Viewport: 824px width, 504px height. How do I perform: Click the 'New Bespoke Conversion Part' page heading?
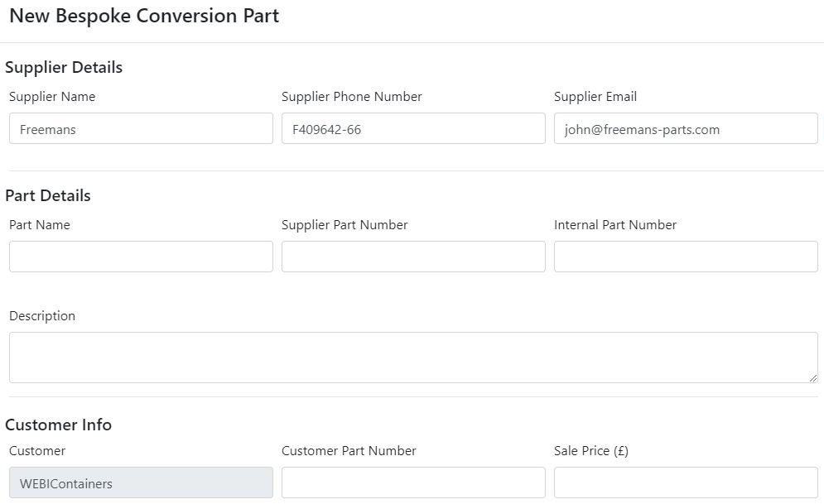pos(144,16)
